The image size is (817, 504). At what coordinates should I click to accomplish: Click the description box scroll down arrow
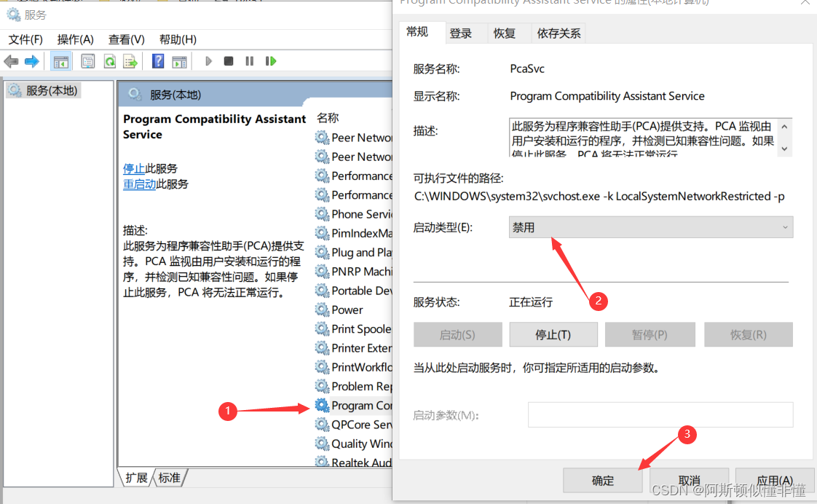784,149
